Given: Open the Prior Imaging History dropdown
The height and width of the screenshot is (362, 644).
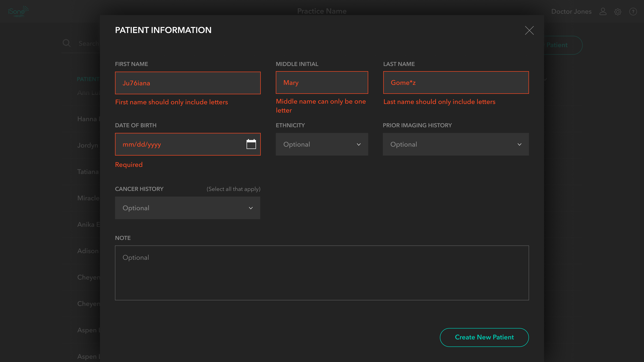Looking at the screenshot, I should 456,144.
